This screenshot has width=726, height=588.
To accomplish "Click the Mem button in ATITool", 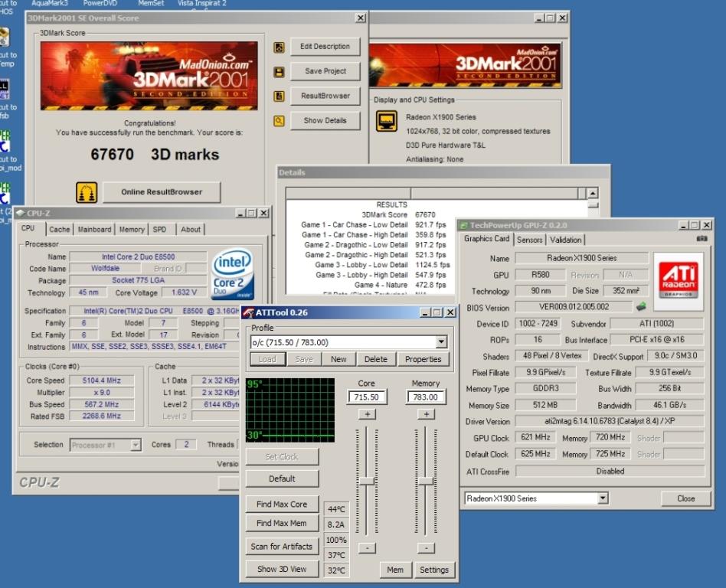I will [395, 570].
